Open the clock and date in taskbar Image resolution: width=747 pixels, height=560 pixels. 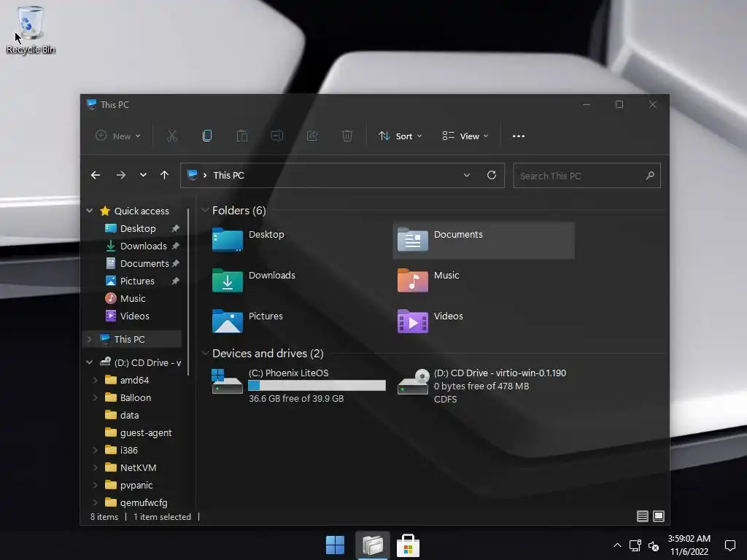pos(689,545)
